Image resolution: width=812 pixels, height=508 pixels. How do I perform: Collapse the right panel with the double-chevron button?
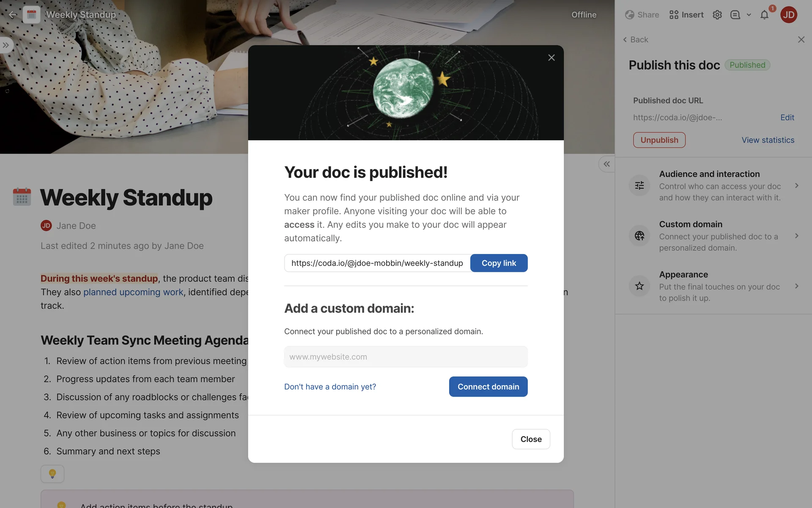(x=606, y=164)
